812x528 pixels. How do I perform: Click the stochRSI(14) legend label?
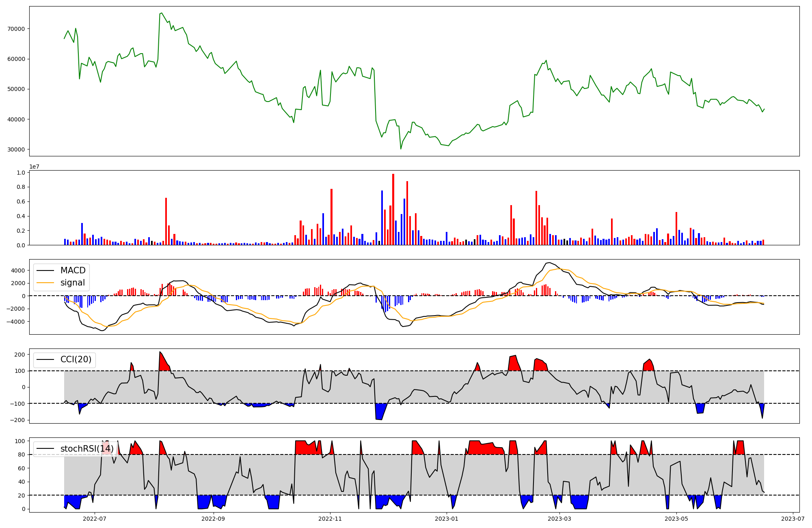point(87,449)
